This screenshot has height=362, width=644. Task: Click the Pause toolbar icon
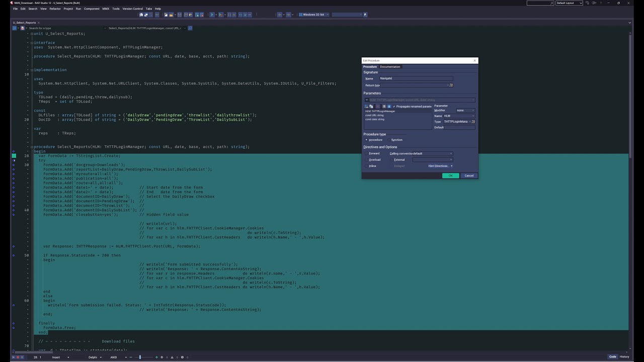229,15
